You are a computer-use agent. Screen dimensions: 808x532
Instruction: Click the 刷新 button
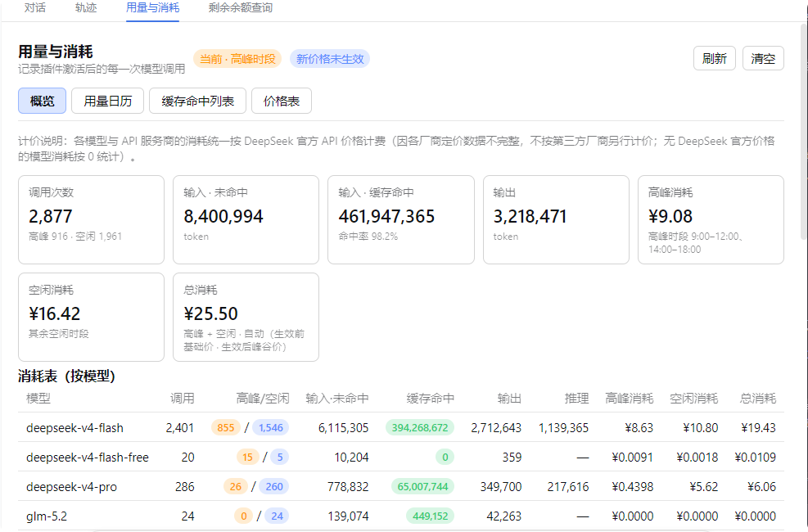714,58
